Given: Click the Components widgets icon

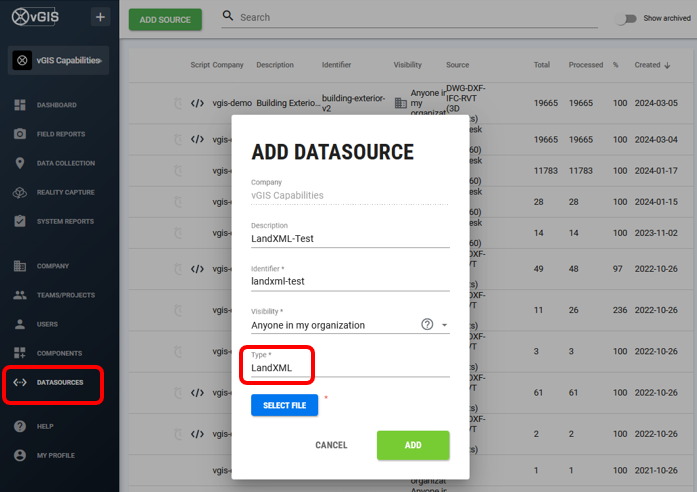Looking at the screenshot, I should point(20,353).
